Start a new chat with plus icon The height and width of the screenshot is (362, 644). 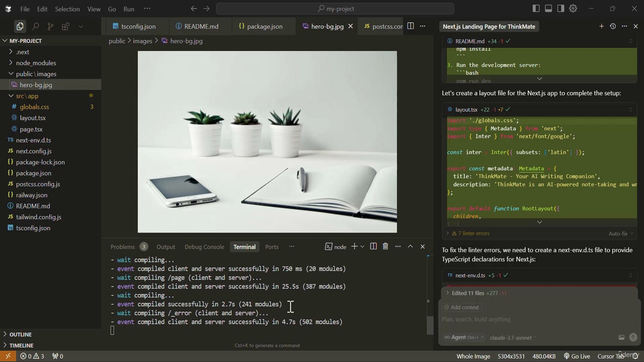[601, 26]
